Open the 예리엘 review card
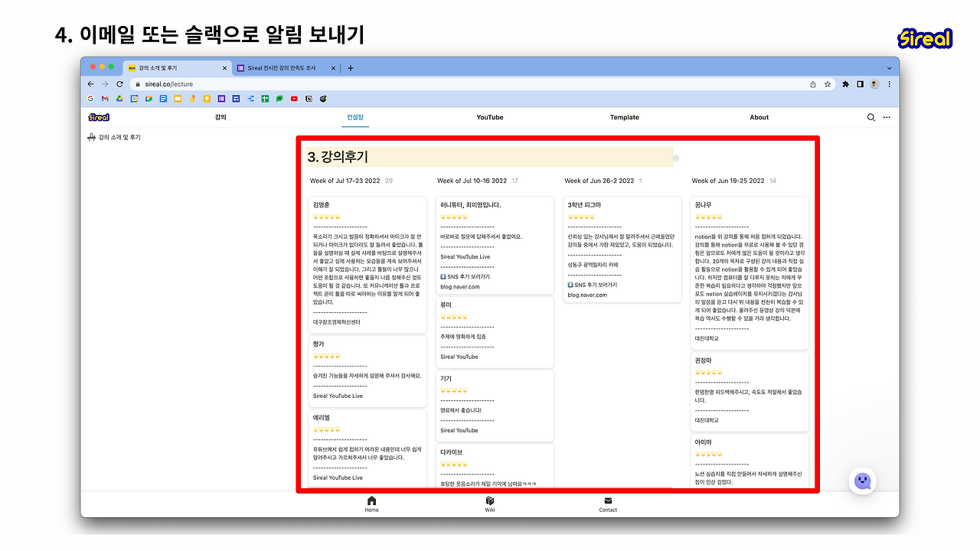 [x=367, y=448]
